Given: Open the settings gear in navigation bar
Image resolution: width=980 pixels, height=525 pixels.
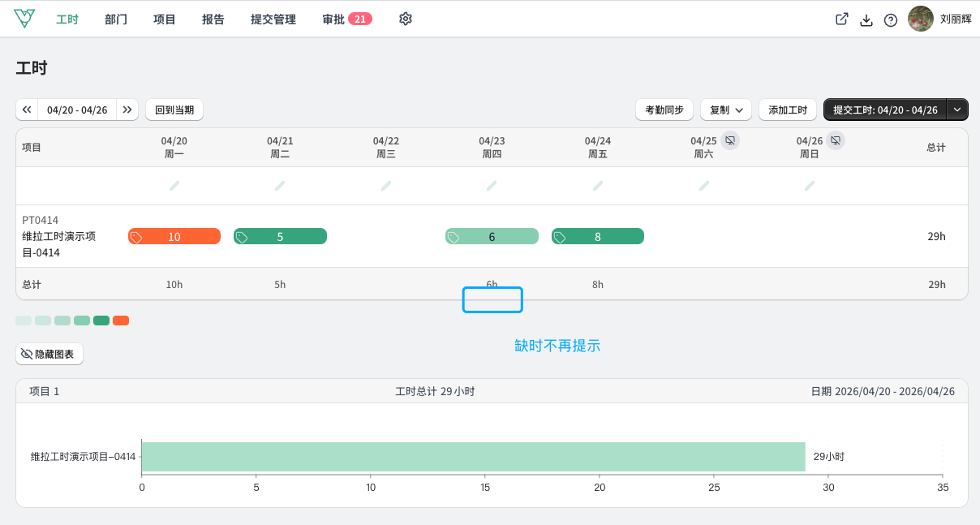Looking at the screenshot, I should pyautogui.click(x=406, y=19).
